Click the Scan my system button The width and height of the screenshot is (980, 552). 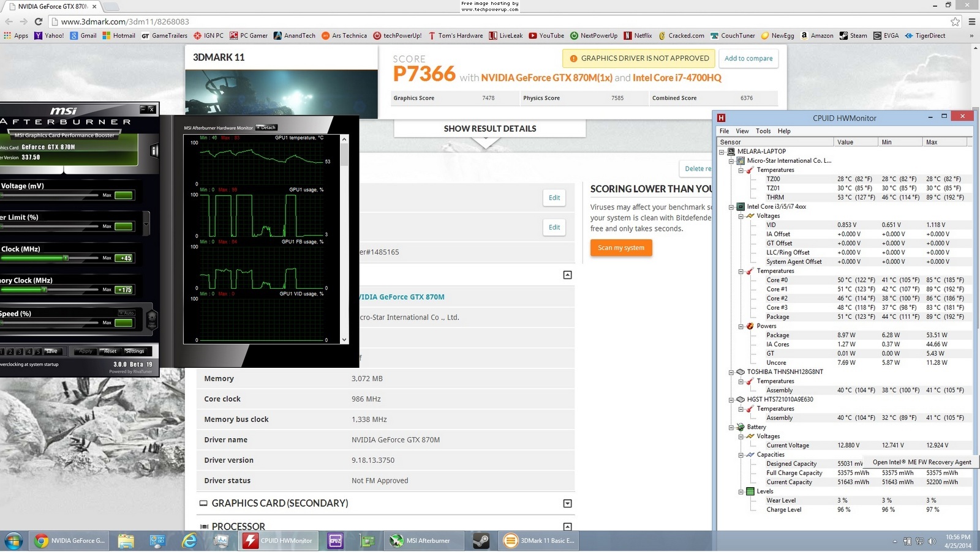pos(621,248)
